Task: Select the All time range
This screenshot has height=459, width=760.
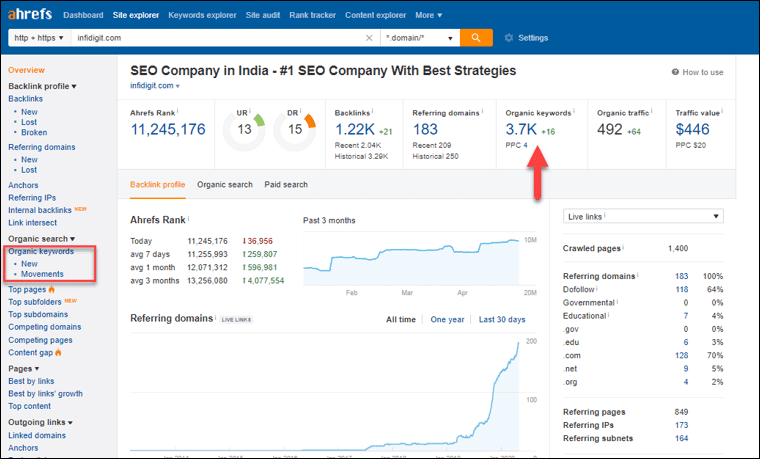Action: [x=401, y=319]
